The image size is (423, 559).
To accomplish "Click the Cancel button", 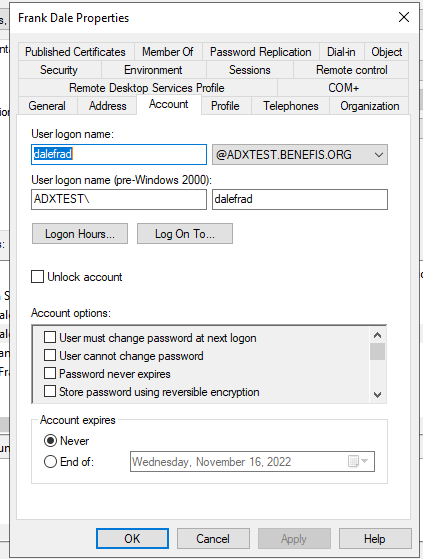I will click(x=213, y=538).
